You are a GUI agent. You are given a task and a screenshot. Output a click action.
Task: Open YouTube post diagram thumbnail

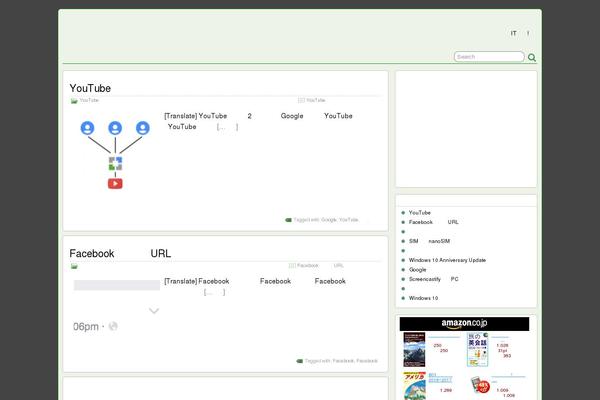tap(115, 155)
